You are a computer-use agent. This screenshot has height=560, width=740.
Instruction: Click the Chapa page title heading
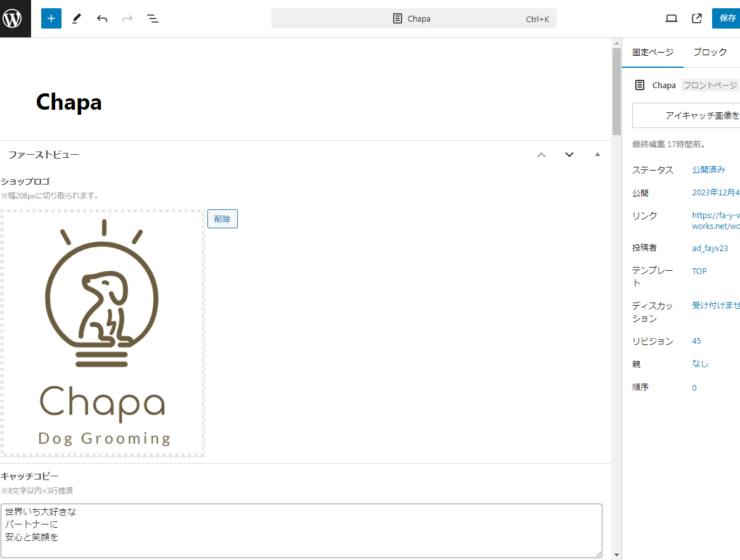click(69, 103)
